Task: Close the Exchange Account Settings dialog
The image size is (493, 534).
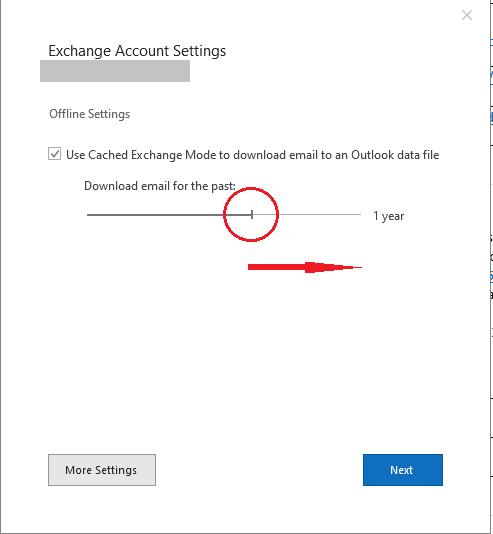Action: pyautogui.click(x=467, y=15)
